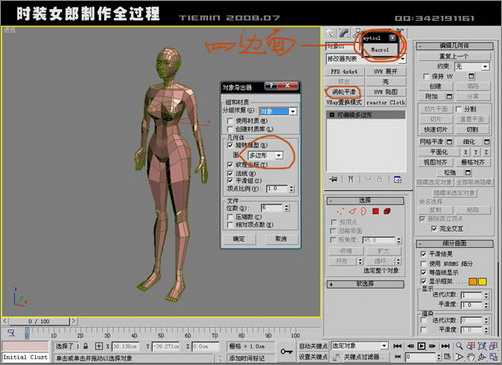This screenshot has width=502, height=365.
Task: Collapse the 编辑几何体 rollout
Action: click(455, 46)
